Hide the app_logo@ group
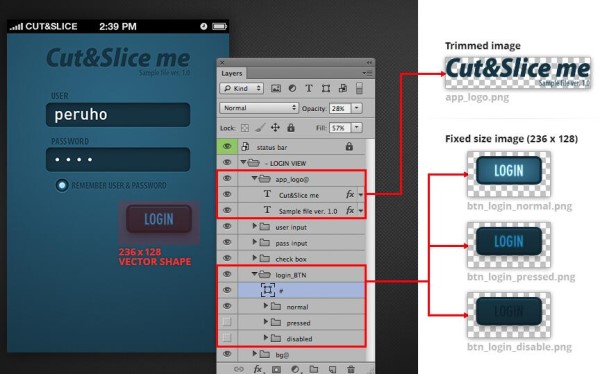Viewport: 600px width, 374px height. pos(227,178)
